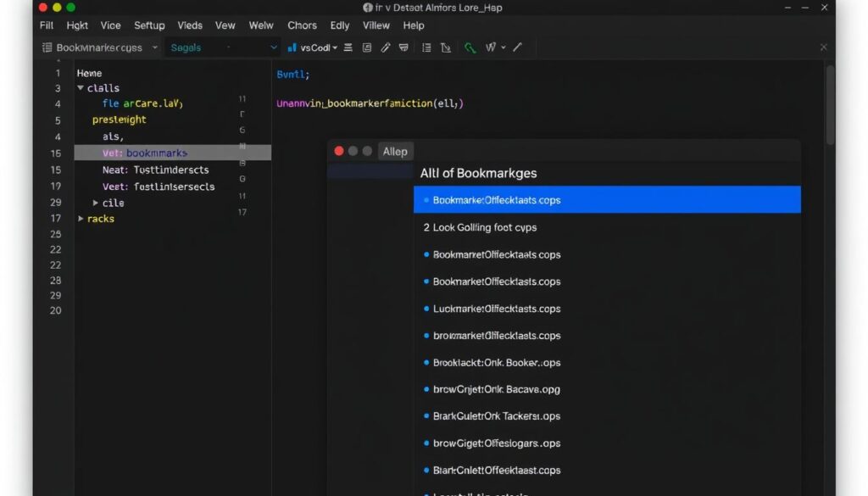Open the Fill menu
This screenshot has width=868, height=496.
pos(47,25)
